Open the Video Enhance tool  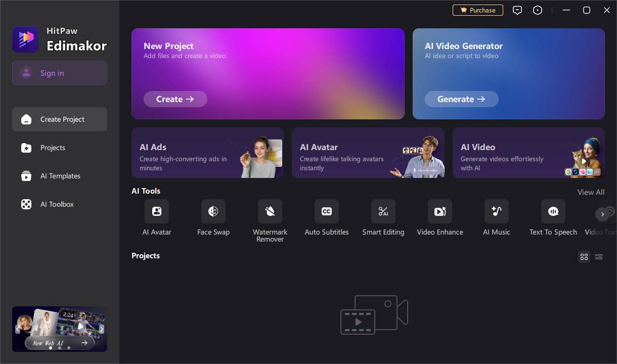[x=440, y=211]
